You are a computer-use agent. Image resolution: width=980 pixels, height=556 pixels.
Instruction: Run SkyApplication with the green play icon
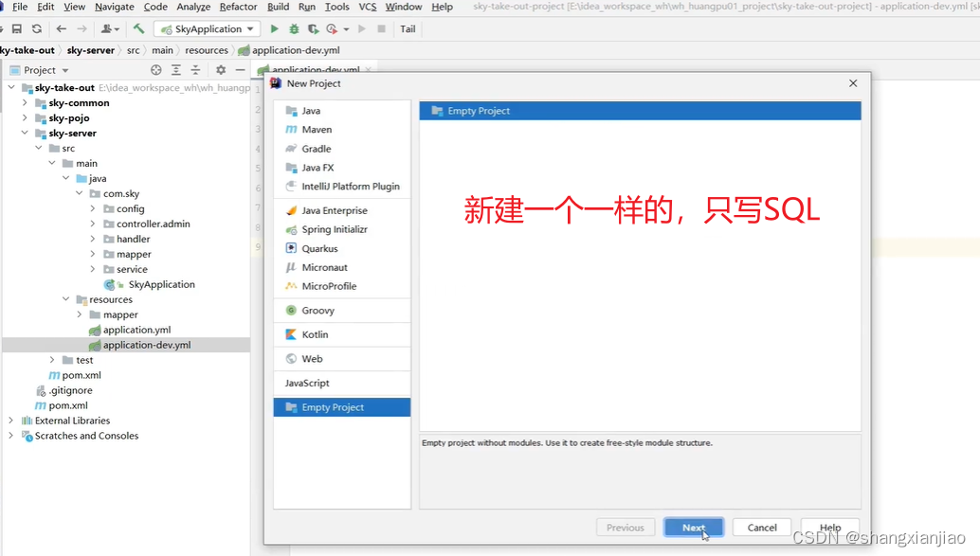[x=274, y=28]
